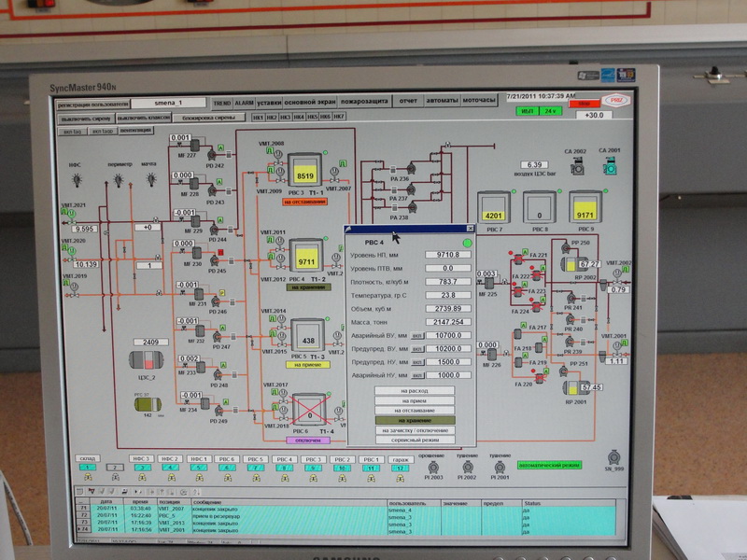The image size is (747, 560).
Task: Click the Плотность value field 783.7
Action: pyautogui.click(x=448, y=282)
